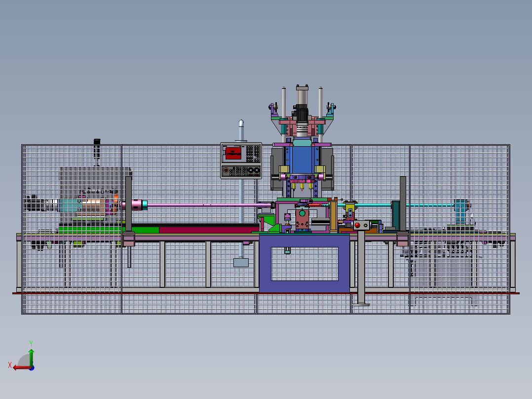Click the red X axis of the triad
Viewport: 532px width, 399px height.
coord(22,367)
